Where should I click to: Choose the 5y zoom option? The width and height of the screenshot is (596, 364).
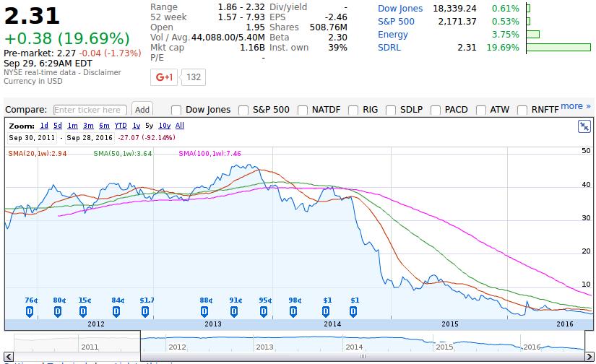click(150, 126)
